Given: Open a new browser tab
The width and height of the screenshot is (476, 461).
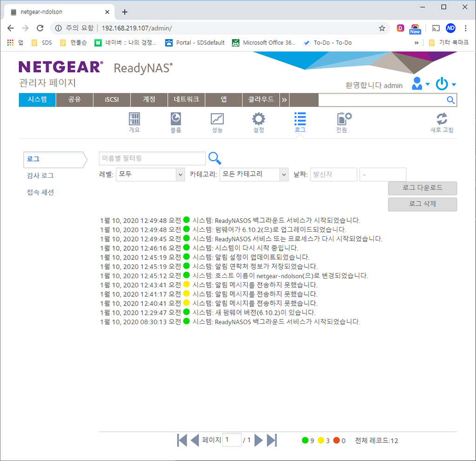Looking at the screenshot, I should 125,12.
